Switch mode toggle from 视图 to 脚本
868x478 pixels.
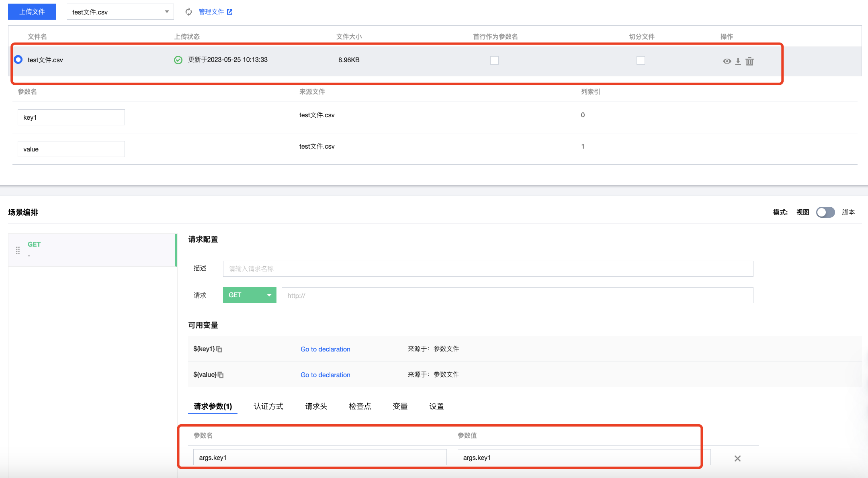pyautogui.click(x=825, y=212)
